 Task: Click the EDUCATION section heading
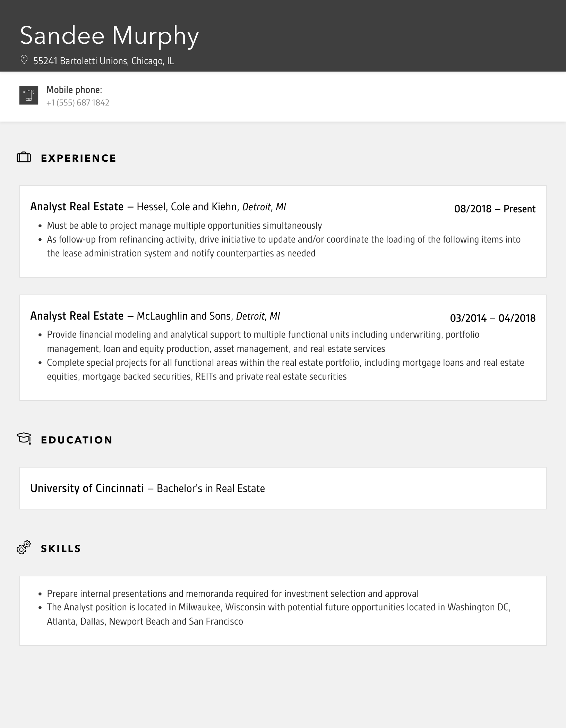[77, 440]
